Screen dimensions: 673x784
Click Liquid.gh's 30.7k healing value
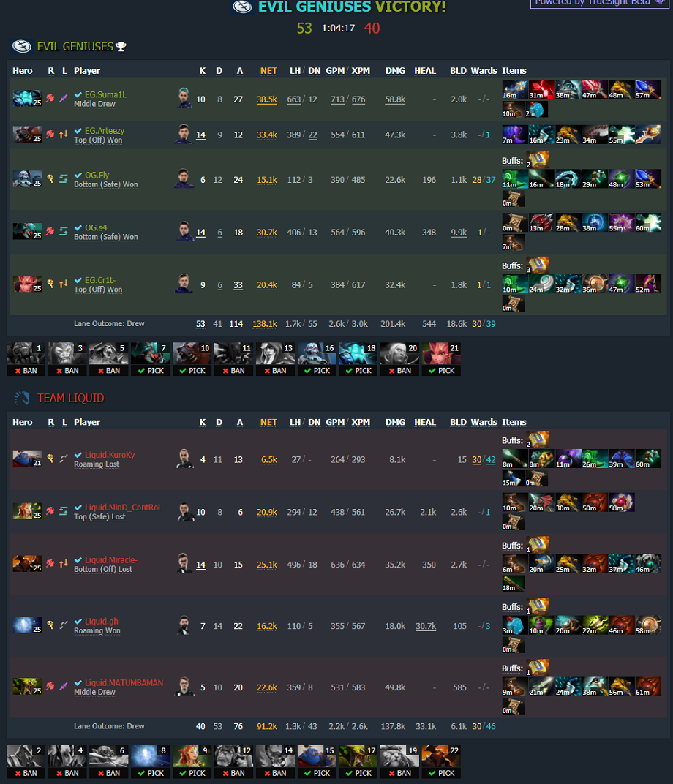426,626
